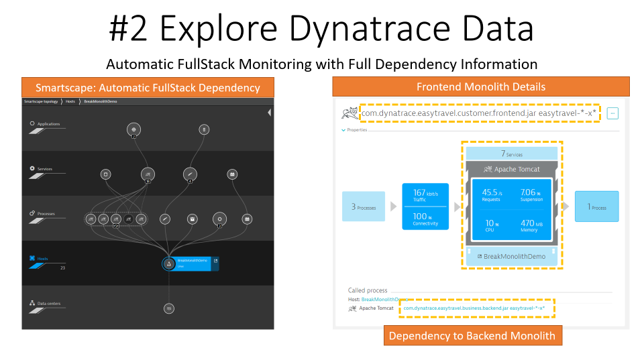Click the BreakMonolithDemo host tile under Tomcat
Screen dimensions: 644x362
coord(512,257)
